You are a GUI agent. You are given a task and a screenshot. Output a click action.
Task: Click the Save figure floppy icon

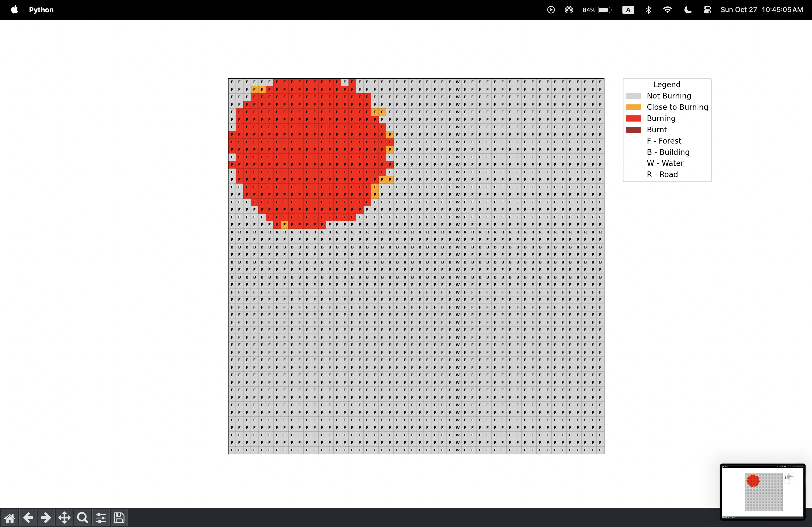pyautogui.click(x=119, y=518)
